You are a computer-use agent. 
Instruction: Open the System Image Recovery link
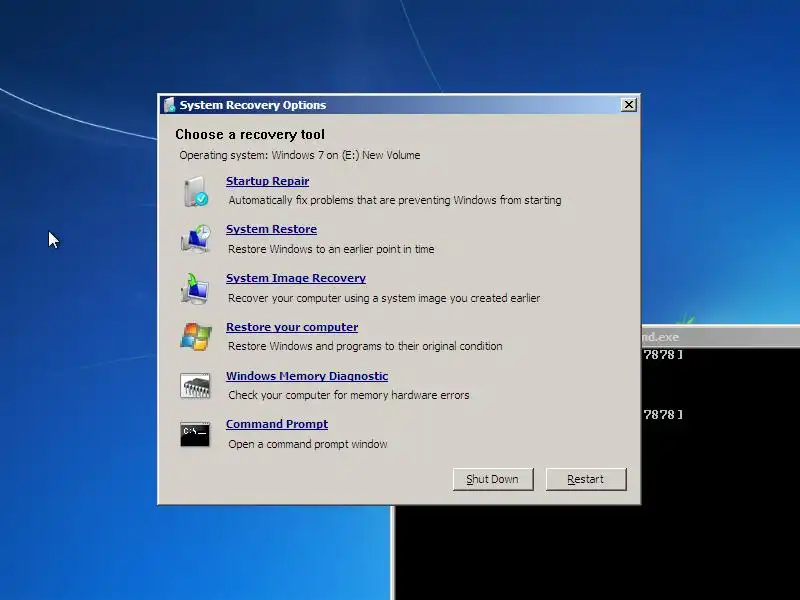(296, 278)
